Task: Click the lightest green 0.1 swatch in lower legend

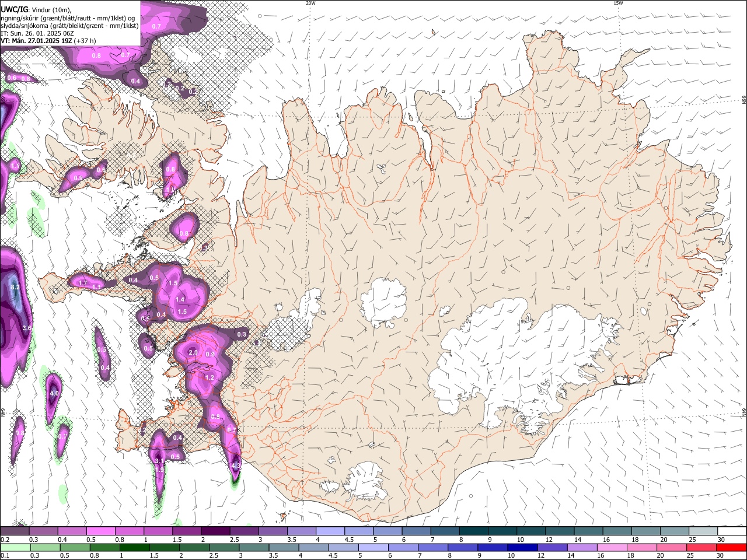Action: (x=15, y=547)
